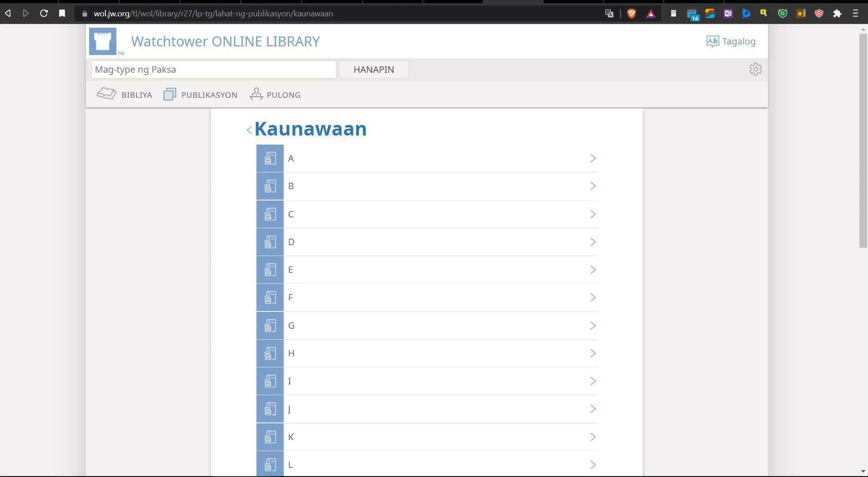Open the letter L index entry

[427, 464]
